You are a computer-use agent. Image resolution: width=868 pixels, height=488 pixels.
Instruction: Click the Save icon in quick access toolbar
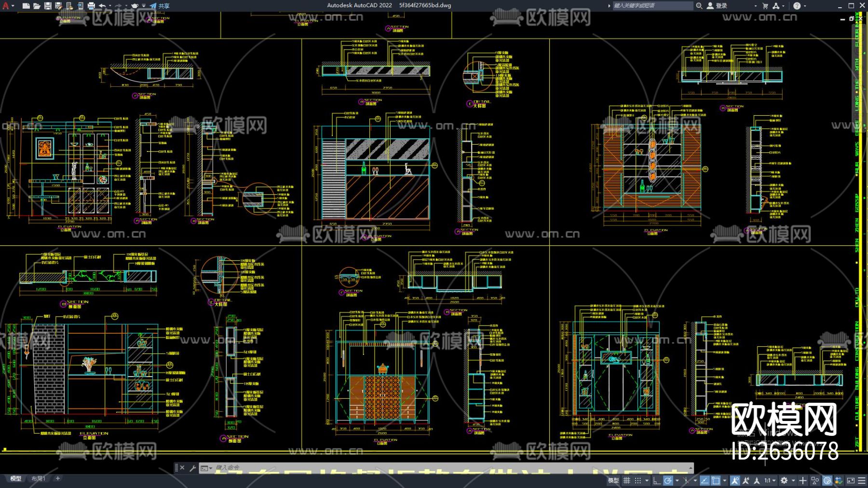coord(48,6)
